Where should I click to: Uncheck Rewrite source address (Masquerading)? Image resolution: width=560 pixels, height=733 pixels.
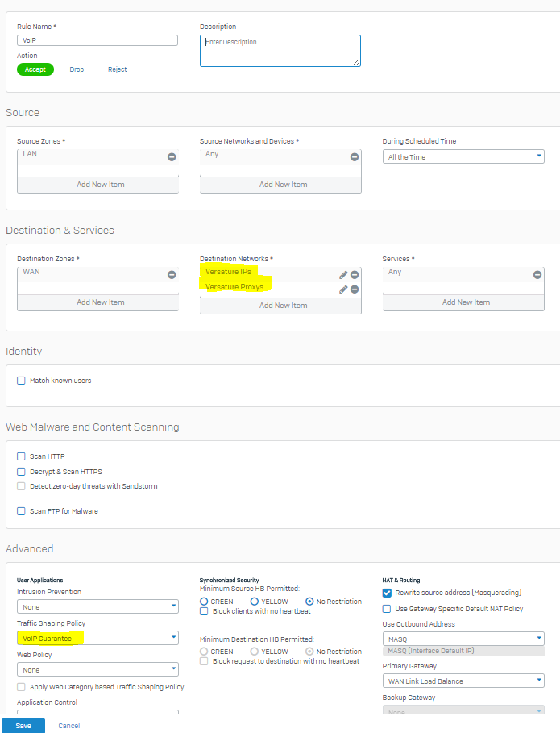[387, 593]
